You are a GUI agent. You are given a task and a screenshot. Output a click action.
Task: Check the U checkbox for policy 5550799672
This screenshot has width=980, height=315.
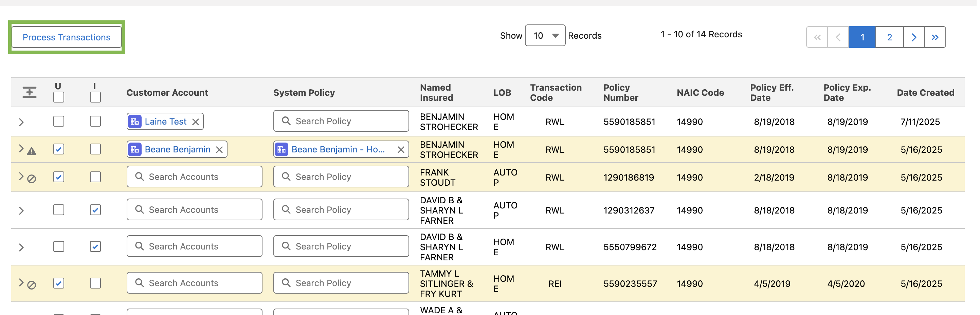(59, 246)
